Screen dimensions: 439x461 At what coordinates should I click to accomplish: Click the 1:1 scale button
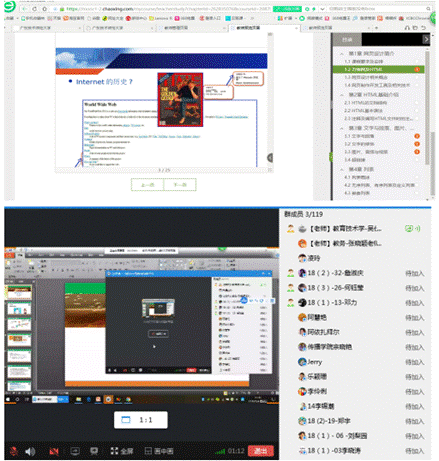pyautogui.click(x=141, y=420)
